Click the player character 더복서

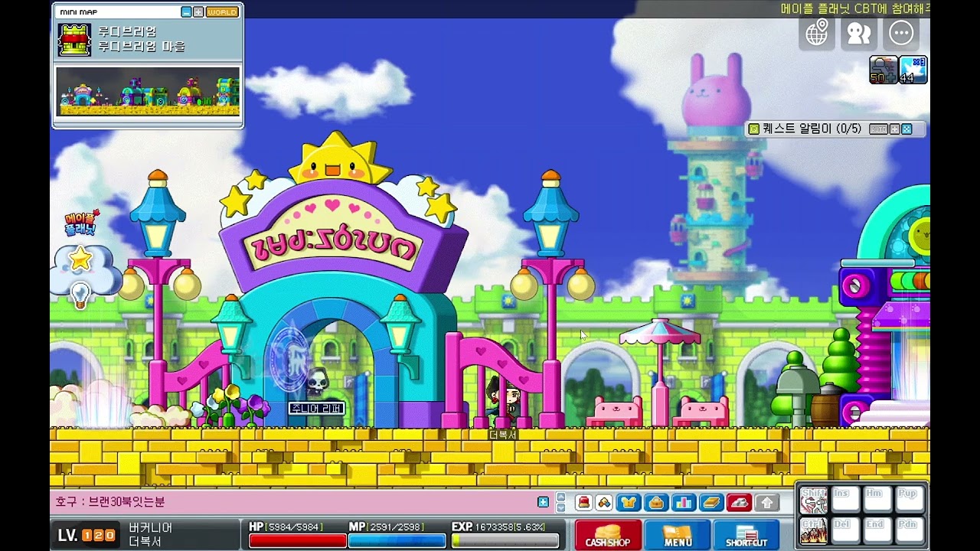click(503, 402)
